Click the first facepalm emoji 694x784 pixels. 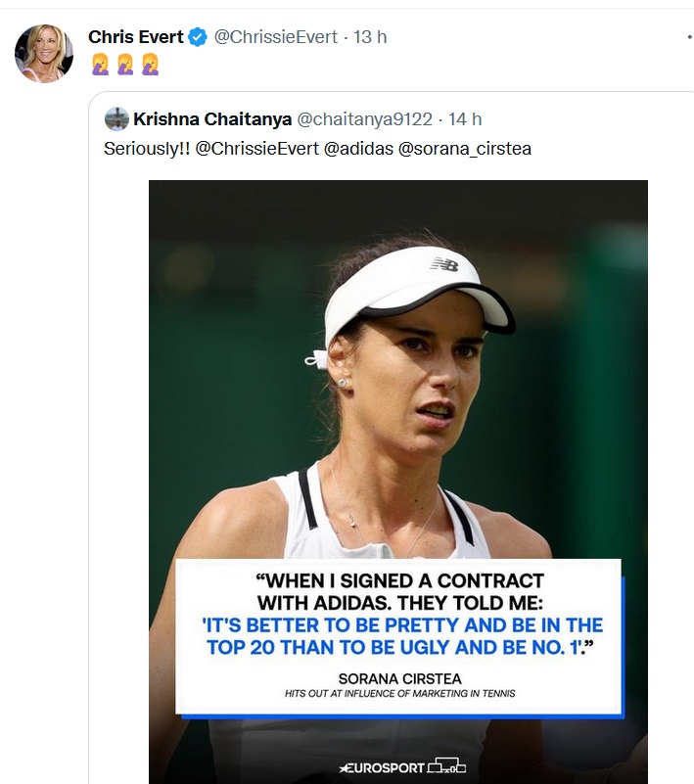pyautogui.click(x=100, y=65)
